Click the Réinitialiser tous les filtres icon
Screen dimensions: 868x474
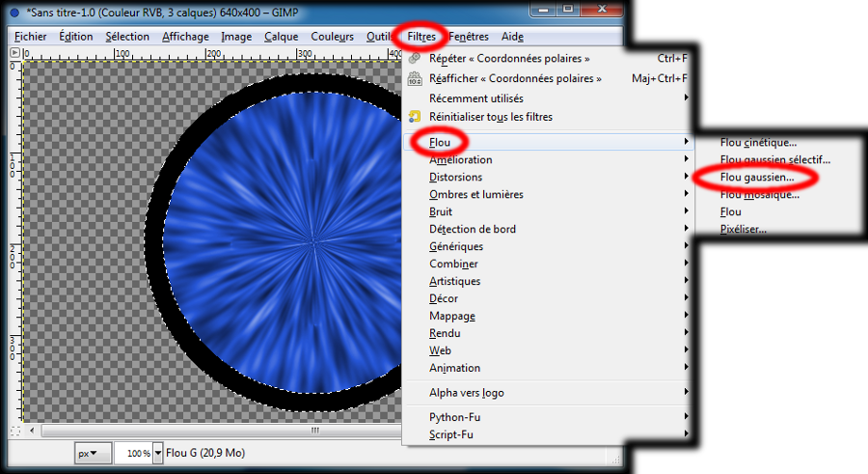point(415,117)
